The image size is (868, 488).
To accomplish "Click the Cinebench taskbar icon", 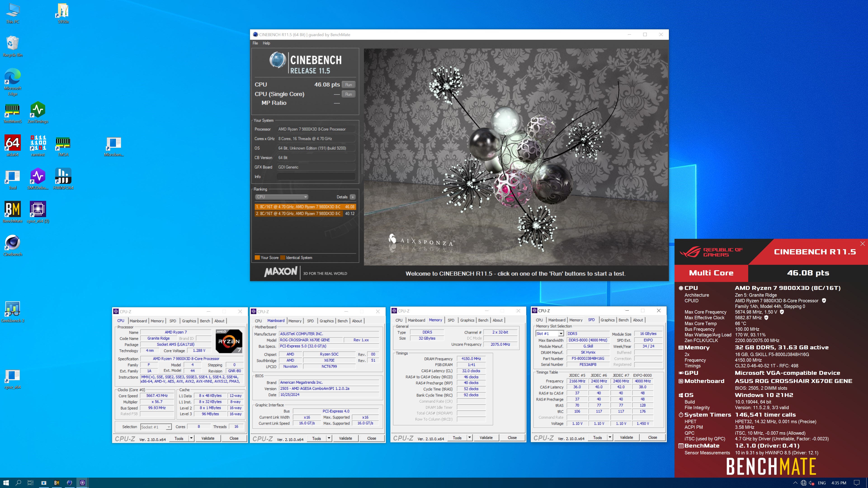I will (69, 483).
